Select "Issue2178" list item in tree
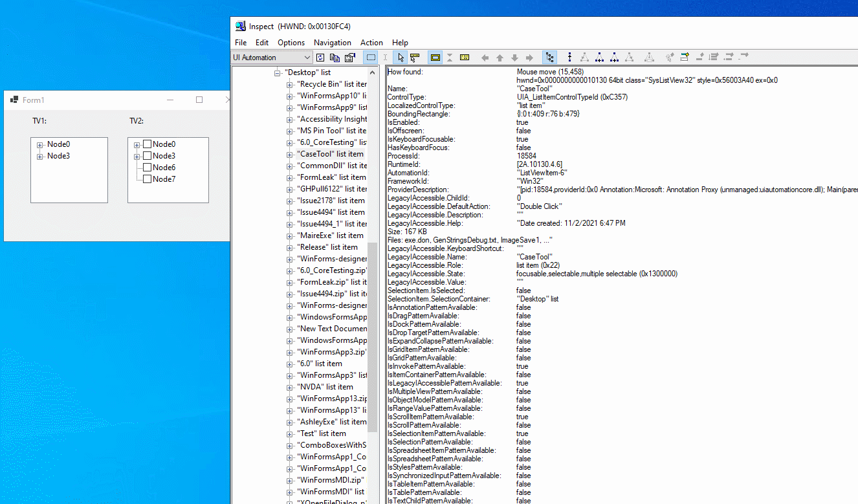The width and height of the screenshot is (858, 504). tap(331, 201)
